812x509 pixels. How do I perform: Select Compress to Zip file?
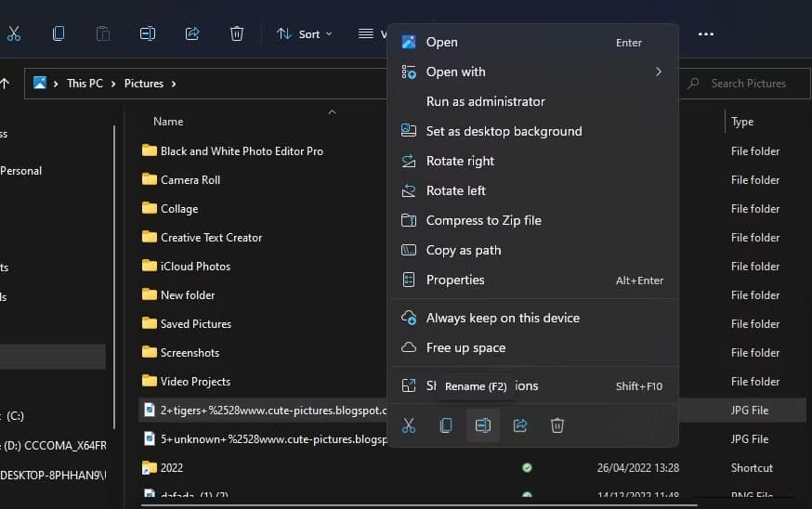[x=483, y=220]
